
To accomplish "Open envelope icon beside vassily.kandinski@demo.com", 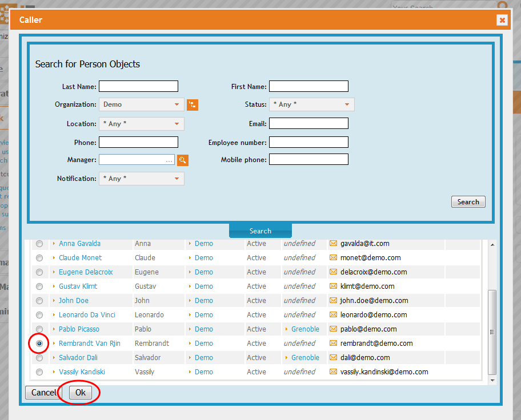I will (x=334, y=371).
